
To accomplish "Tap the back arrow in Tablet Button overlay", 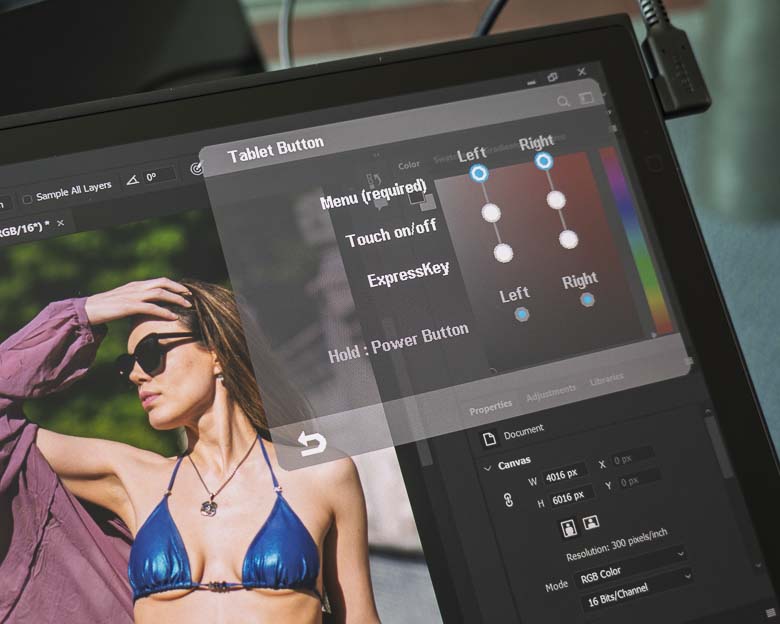I will coord(312,443).
